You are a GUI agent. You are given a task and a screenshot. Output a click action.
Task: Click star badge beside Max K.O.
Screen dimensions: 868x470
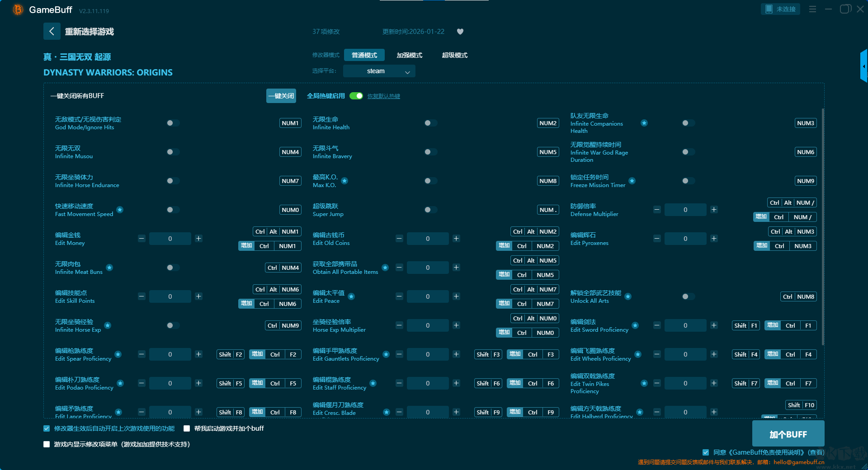point(344,181)
